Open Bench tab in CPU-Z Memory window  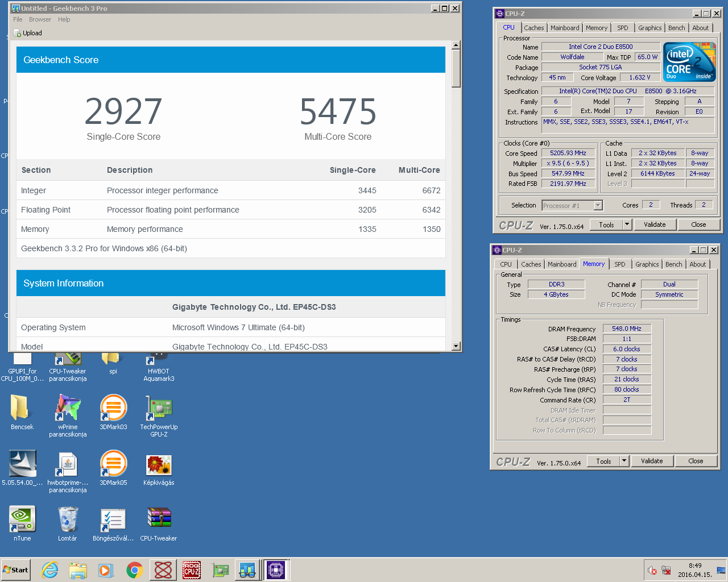click(673, 264)
